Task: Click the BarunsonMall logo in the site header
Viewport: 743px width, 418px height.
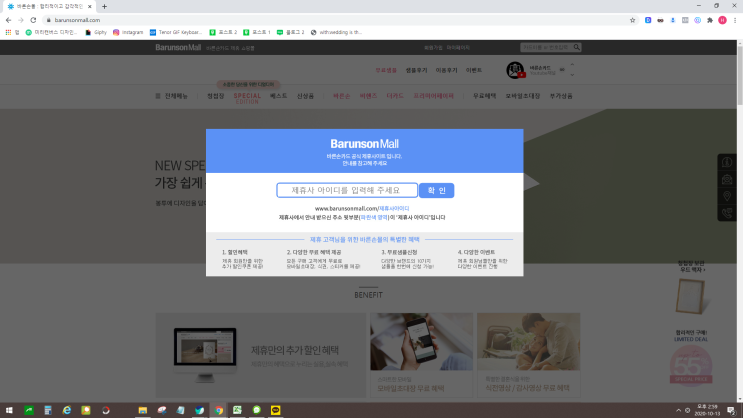Action: tap(178, 47)
